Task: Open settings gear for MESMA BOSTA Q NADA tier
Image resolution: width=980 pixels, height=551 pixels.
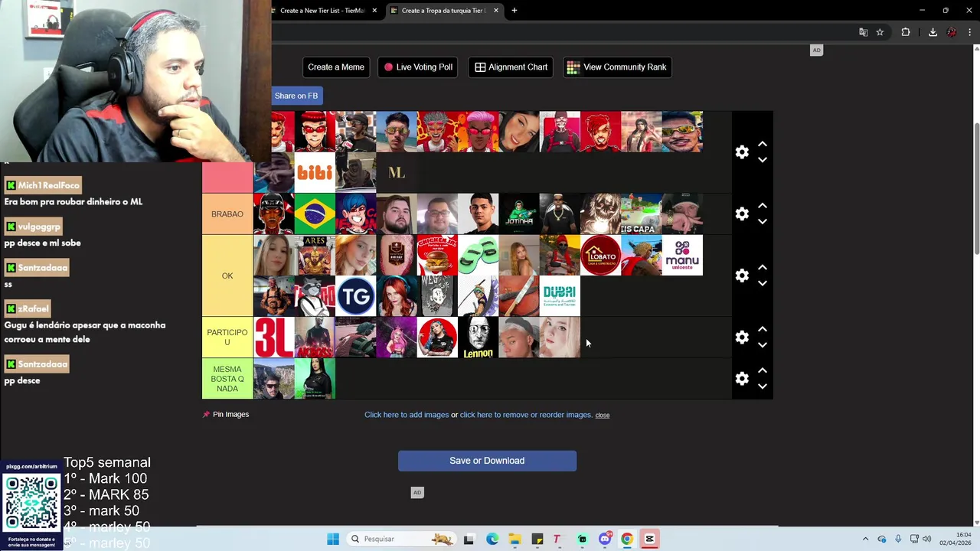Action: (742, 379)
